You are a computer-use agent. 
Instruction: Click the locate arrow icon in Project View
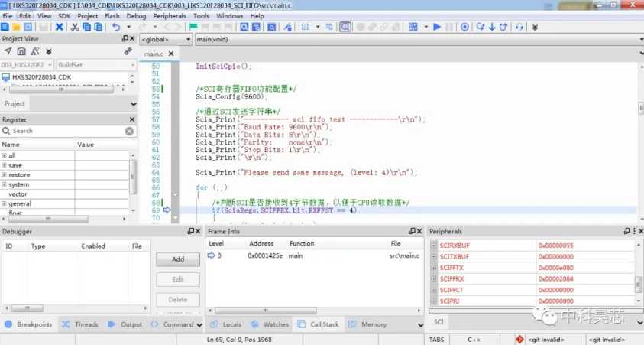coord(8,51)
